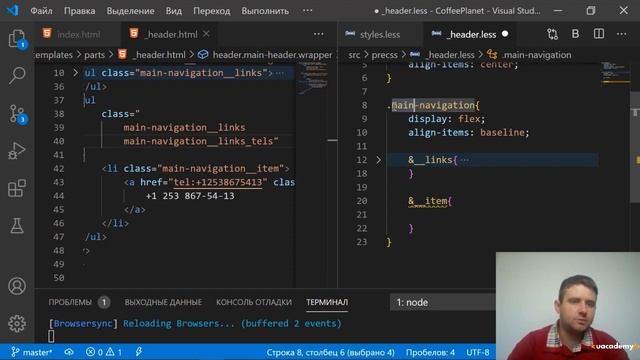Viewport: 640px width, 360px height.
Task: Click 'header.main-header.wrapper' breadcrumb
Action: [x=272, y=55]
